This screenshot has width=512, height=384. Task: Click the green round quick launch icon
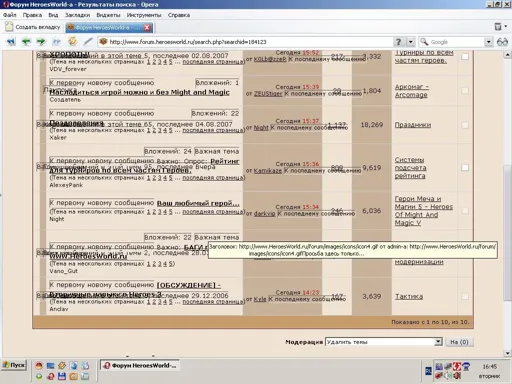coord(39,377)
